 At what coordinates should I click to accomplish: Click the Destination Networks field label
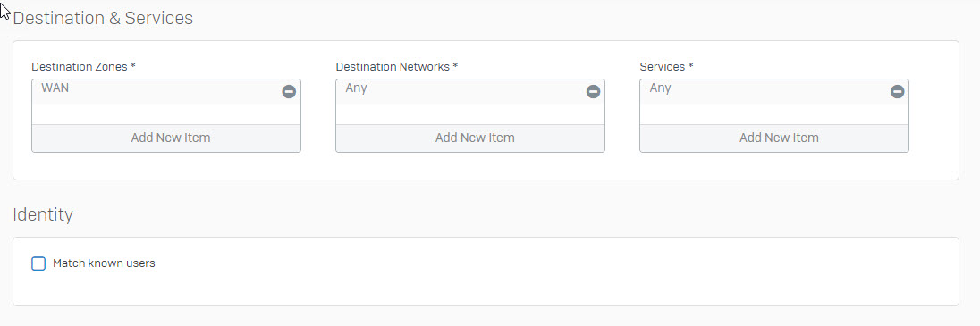[x=397, y=66]
